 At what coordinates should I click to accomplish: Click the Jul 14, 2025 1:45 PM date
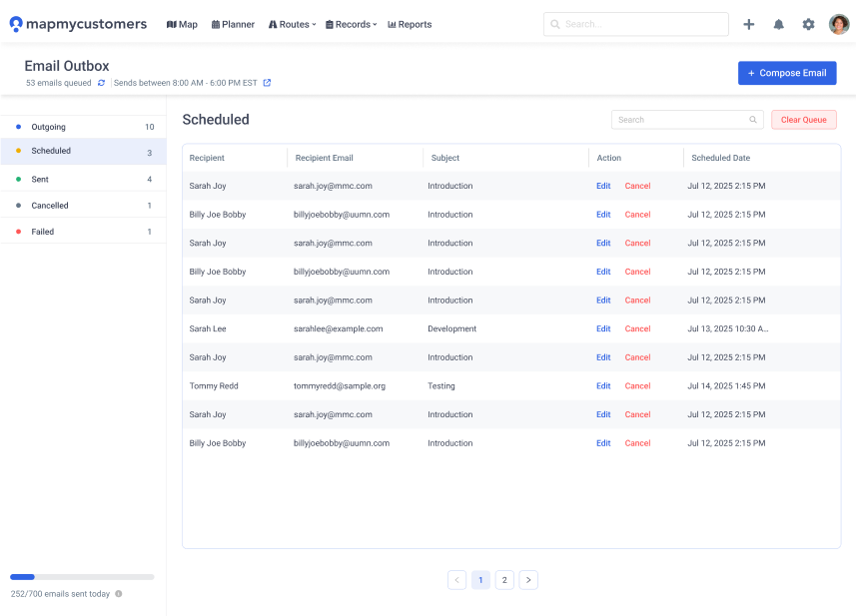726,385
